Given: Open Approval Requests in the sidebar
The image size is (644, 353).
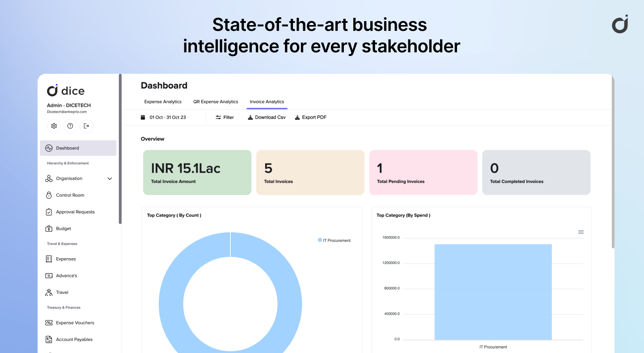Looking at the screenshot, I should (x=75, y=212).
